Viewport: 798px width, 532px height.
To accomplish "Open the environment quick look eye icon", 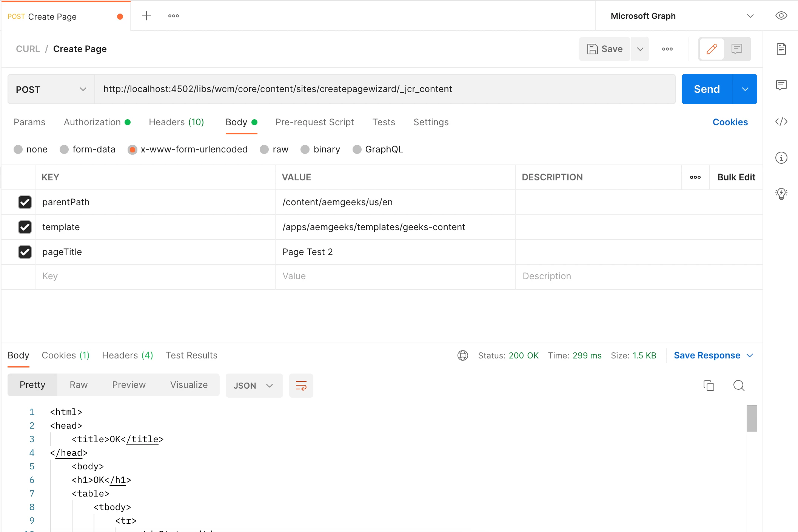I will pos(781,16).
